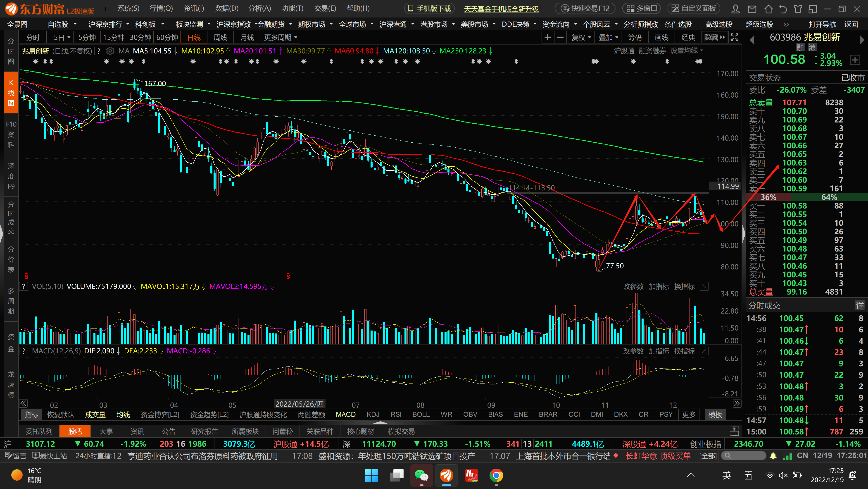Switch to 研究报告 tab
The width and height of the screenshot is (868, 489).
click(x=205, y=431)
